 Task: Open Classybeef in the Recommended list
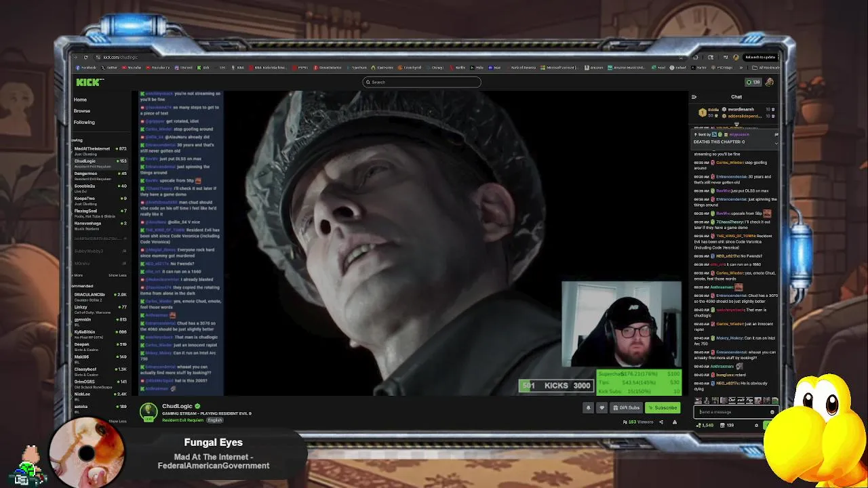pos(100,371)
